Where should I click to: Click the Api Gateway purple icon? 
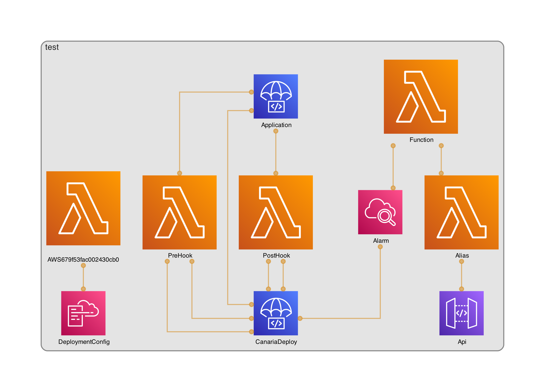[x=461, y=313]
